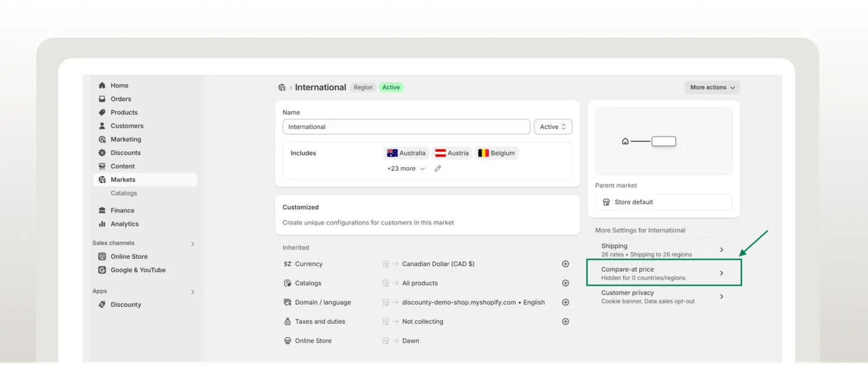Click the Belgium country tag
This screenshot has width=868, height=365.
point(497,153)
